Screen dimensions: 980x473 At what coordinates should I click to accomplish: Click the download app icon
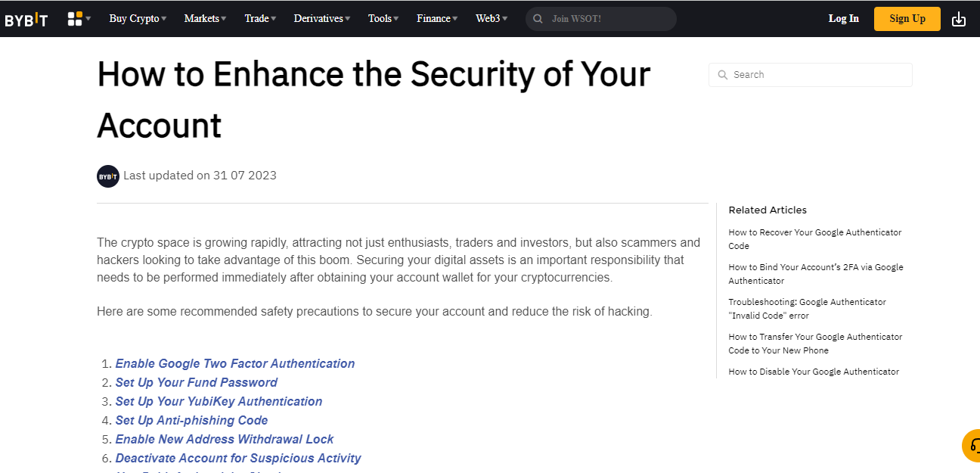tap(959, 19)
